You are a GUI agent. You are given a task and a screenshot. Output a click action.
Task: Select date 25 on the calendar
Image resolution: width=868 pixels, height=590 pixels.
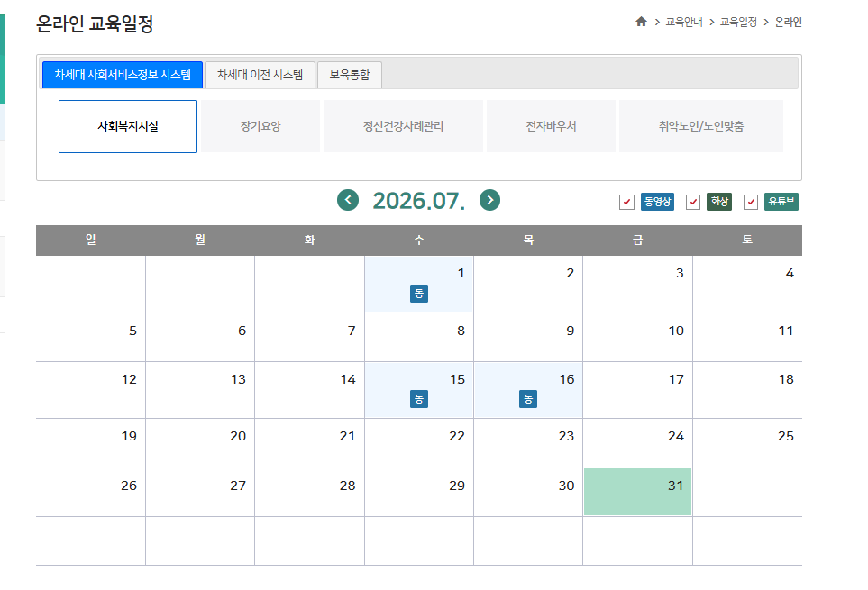coord(747,442)
